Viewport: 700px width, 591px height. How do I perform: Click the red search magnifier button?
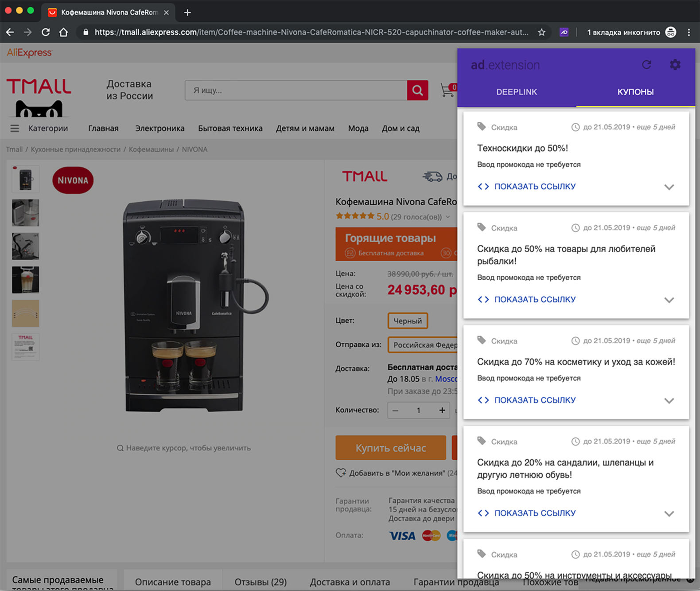click(x=417, y=90)
